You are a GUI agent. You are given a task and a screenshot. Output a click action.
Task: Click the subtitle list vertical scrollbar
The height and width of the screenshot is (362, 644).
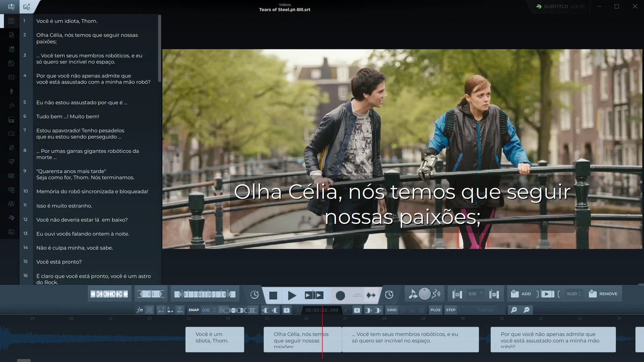click(159, 49)
